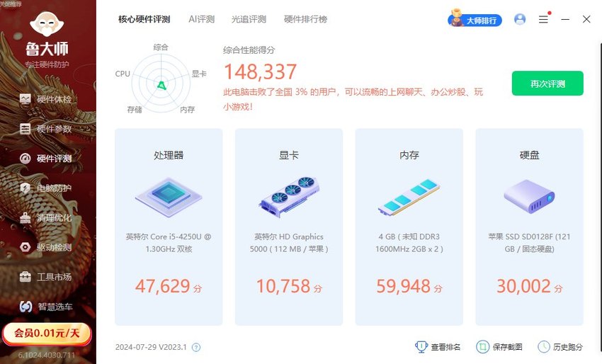Click the 保存截图 link
This screenshot has width=602, height=364.
[x=499, y=347]
